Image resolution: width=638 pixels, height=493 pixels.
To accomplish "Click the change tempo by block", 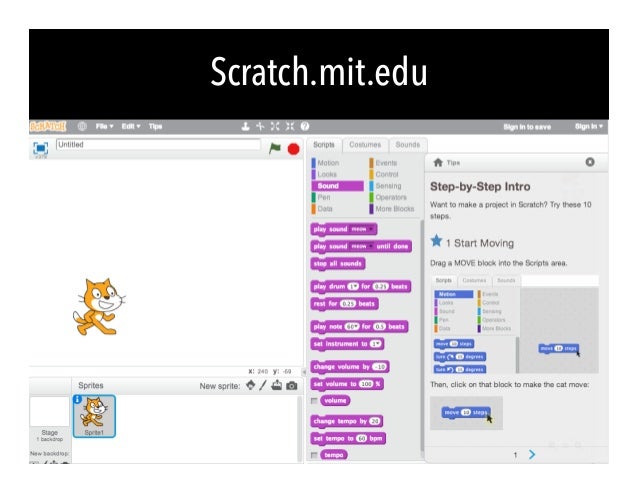I will (347, 421).
